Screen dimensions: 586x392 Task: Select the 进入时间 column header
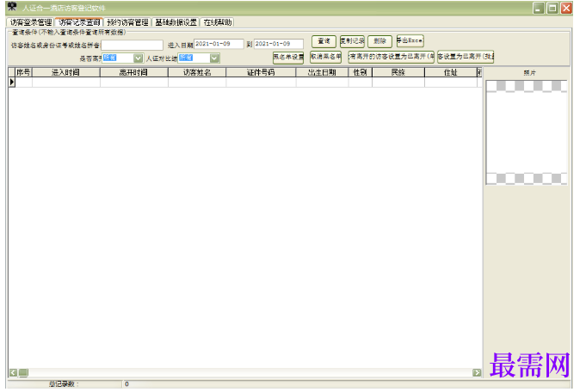(66, 72)
